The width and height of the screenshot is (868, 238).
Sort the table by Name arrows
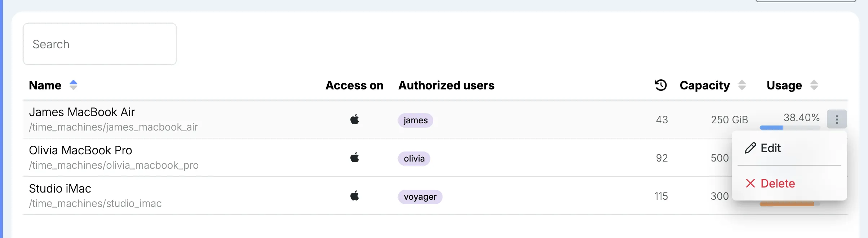pos(74,85)
